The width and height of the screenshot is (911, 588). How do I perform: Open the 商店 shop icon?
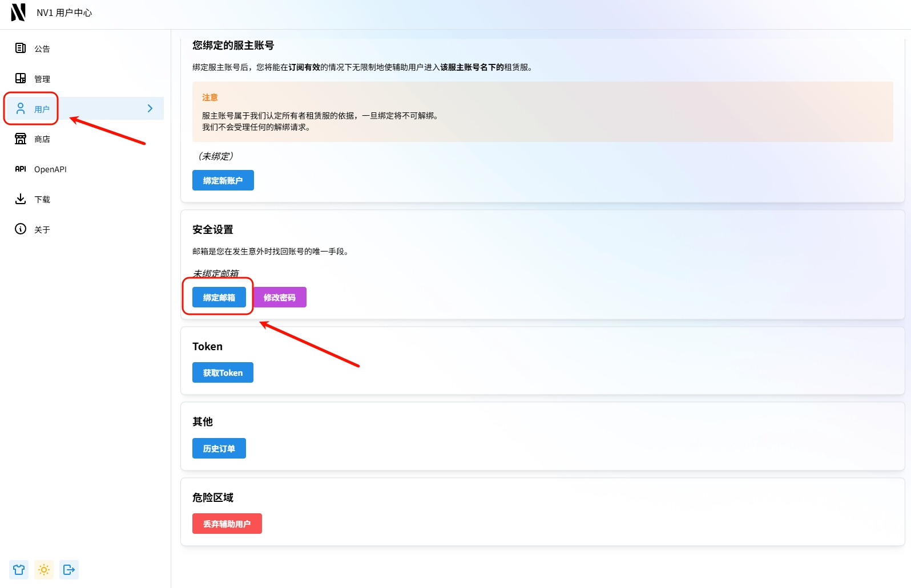pyautogui.click(x=21, y=139)
